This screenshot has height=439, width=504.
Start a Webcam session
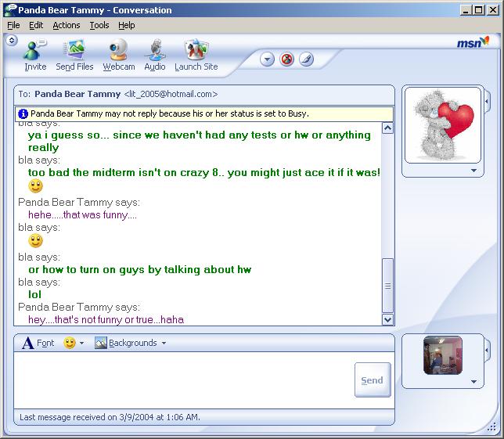coord(119,55)
